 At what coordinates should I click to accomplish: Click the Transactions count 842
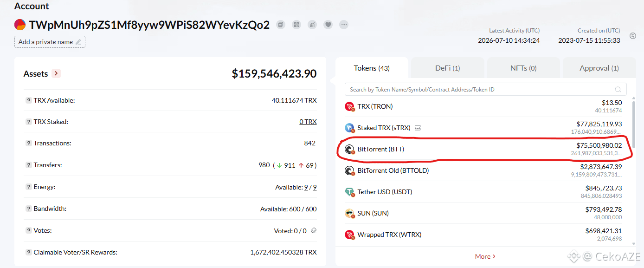(x=310, y=143)
